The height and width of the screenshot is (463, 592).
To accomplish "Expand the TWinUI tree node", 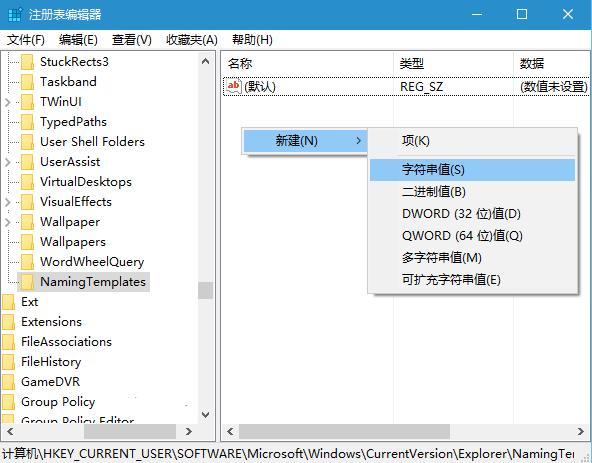I will tap(8, 102).
